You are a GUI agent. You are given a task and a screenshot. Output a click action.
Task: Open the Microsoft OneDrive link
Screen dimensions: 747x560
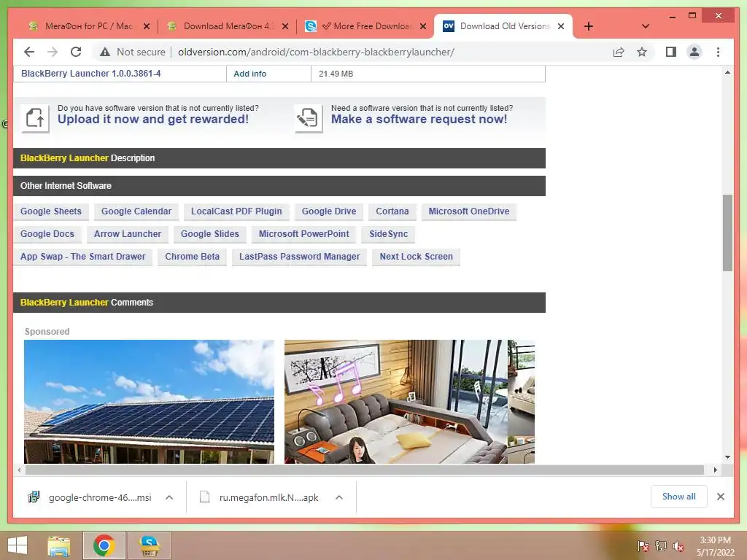click(x=469, y=211)
